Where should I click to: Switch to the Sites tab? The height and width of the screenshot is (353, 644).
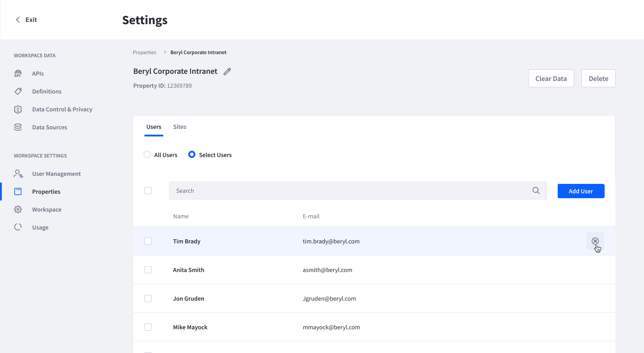point(180,127)
